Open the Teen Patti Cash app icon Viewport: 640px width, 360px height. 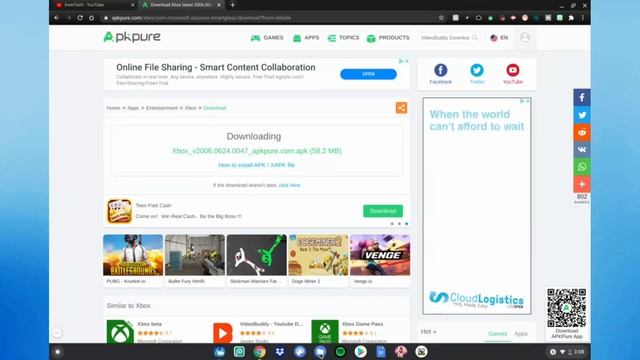(119, 211)
